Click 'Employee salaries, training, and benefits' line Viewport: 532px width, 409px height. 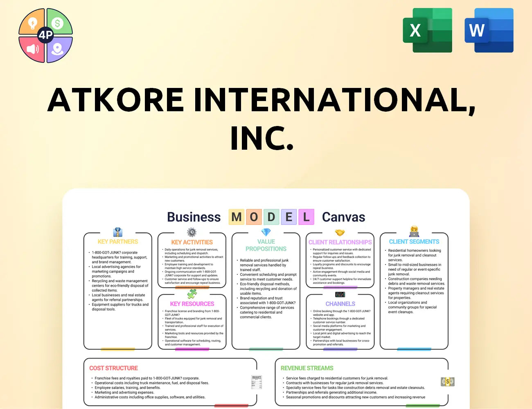pos(126,388)
